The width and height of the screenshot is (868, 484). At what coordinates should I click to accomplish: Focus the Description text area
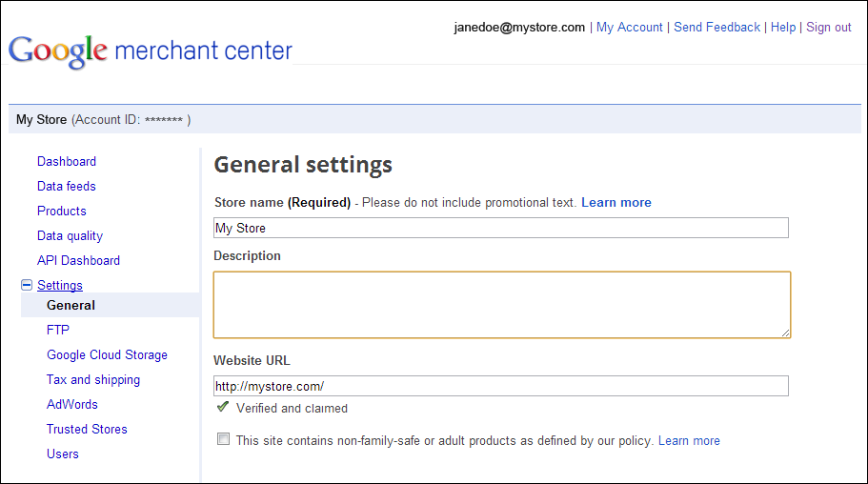[501, 305]
